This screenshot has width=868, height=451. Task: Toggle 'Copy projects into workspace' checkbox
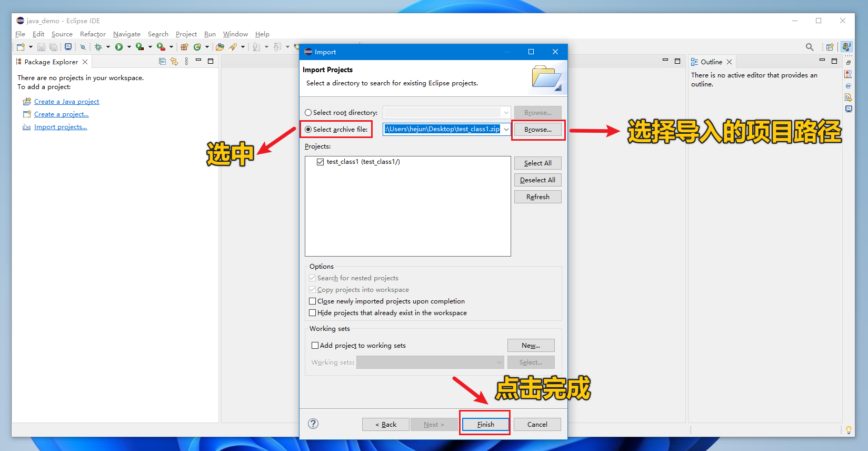pyautogui.click(x=313, y=290)
